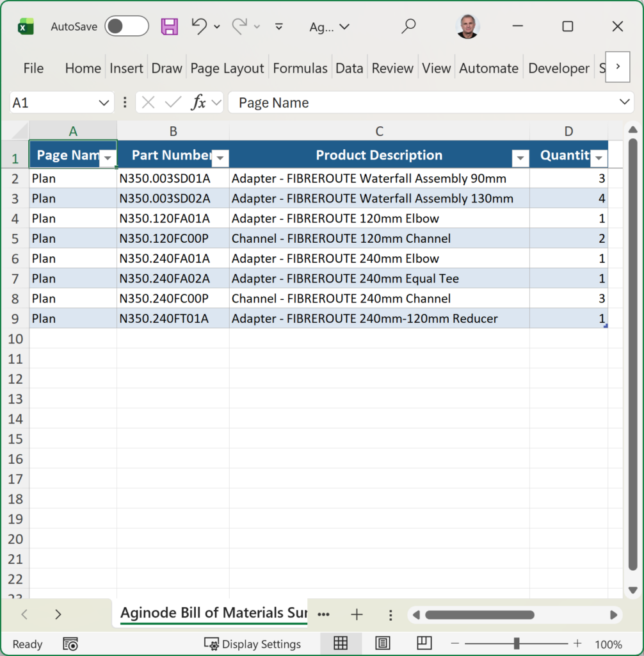Image resolution: width=644 pixels, height=656 pixels.
Task: Open the Redo history dropdown arrow
Action: click(257, 27)
